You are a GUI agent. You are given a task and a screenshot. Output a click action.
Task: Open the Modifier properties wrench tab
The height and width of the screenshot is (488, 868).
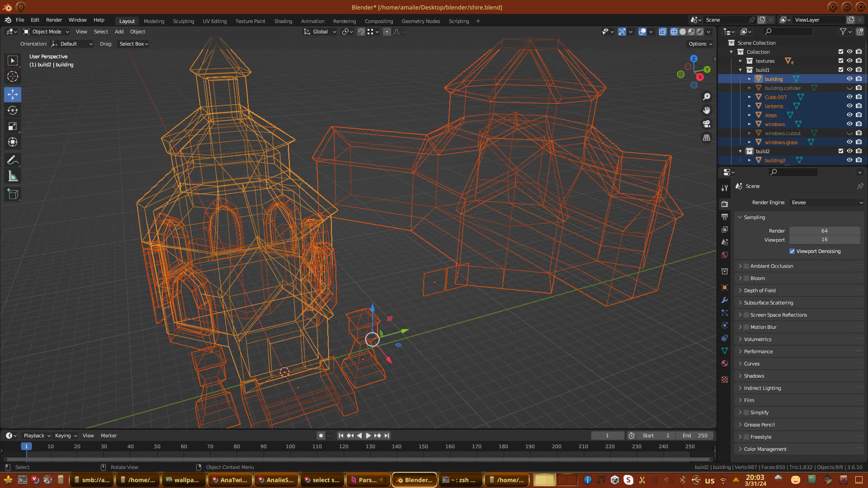coord(725,300)
